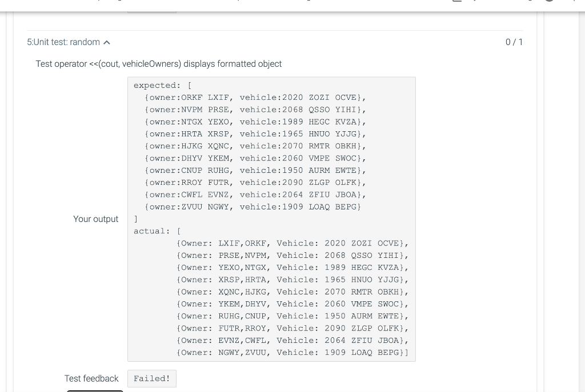Open the user profile avatar icon

click(550, 2)
